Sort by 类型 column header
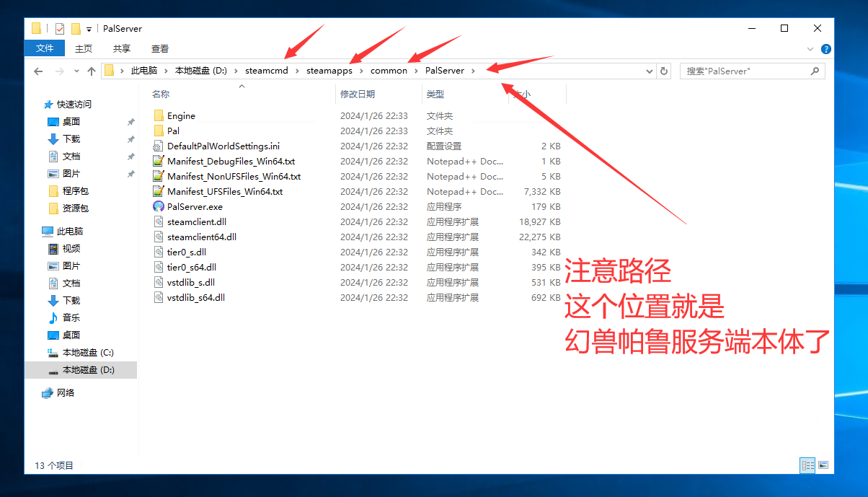Image resolution: width=868 pixels, height=497 pixels. pyautogui.click(x=435, y=94)
